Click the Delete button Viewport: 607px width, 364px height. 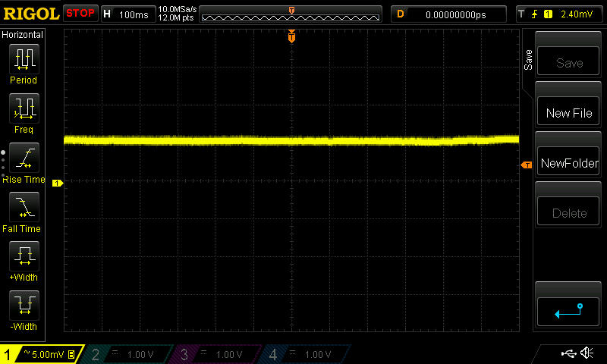coord(568,212)
